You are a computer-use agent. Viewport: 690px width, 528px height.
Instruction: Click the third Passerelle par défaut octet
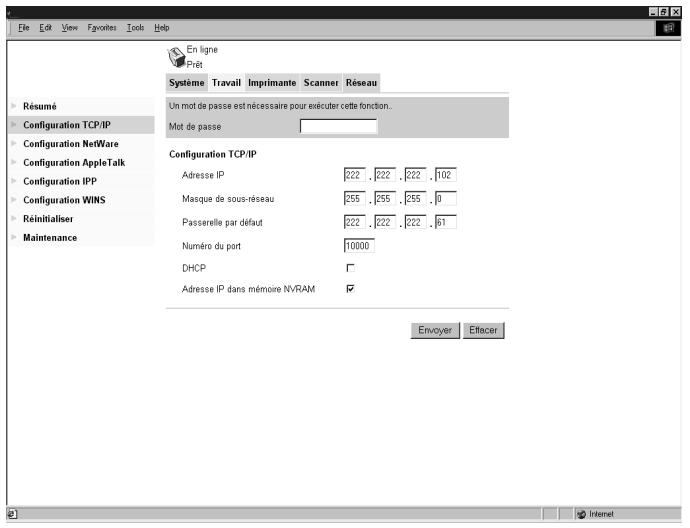click(x=415, y=222)
